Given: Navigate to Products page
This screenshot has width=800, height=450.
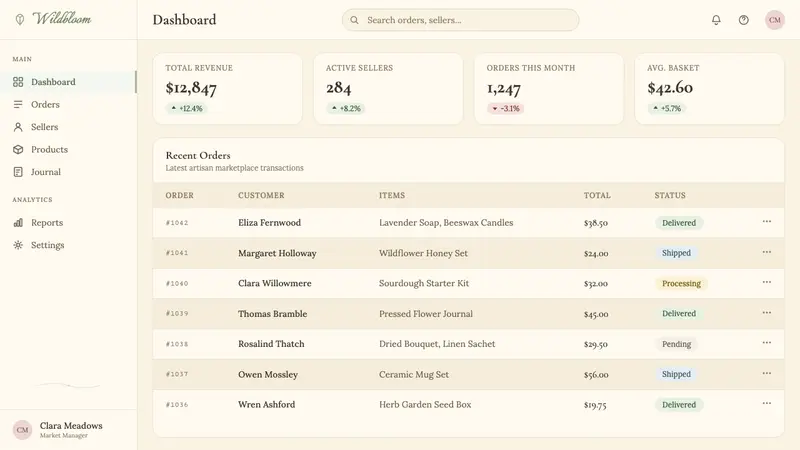Looking at the screenshot, I should pyautogui.click(x=68, y=149).
